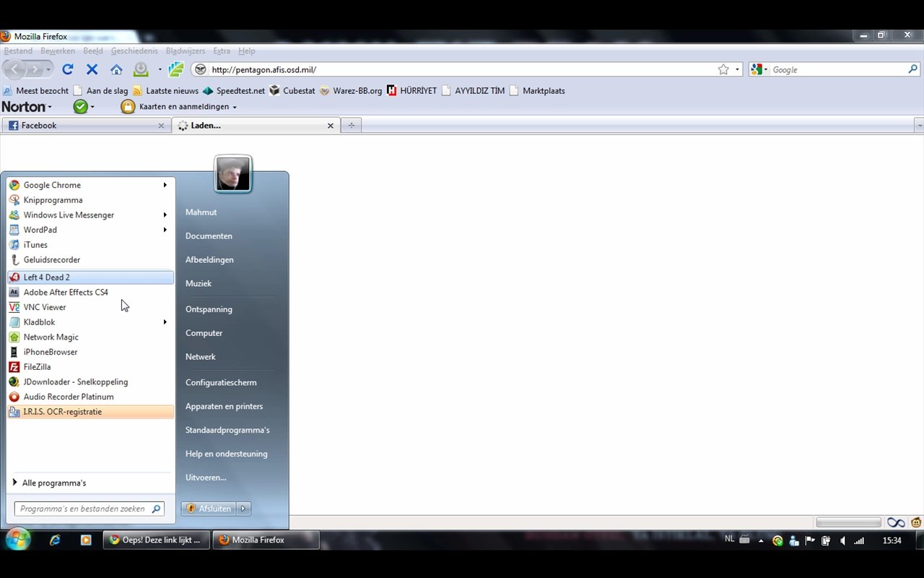Image resolution: width=924 pixels, height=578 pixels.
Task: Click the green stacked-pages toolbar icon
Action: (x=176, y=69)
